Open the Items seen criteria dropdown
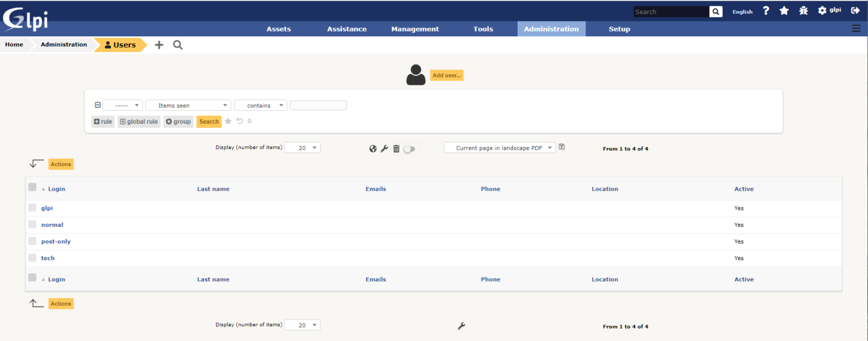The image size is (868, 341). (x=188, y=105)
